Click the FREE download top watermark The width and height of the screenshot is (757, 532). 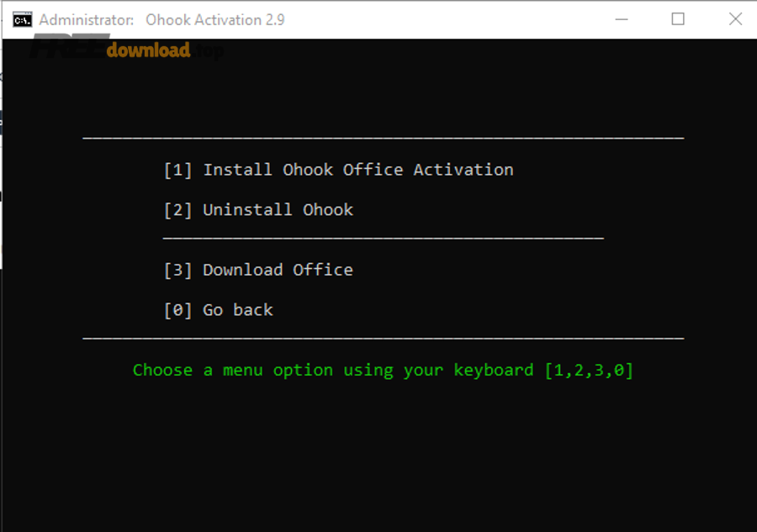(127, 48)
